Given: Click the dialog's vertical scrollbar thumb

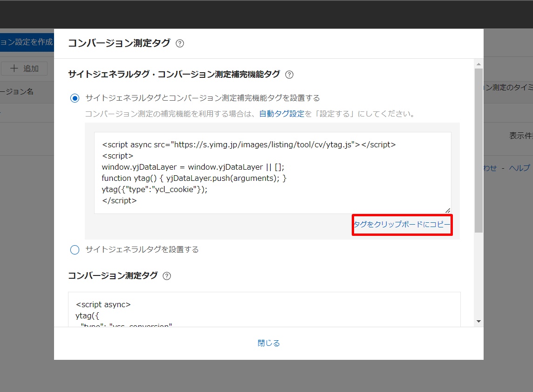Looking at the screenshot, I should coord(478,149).
